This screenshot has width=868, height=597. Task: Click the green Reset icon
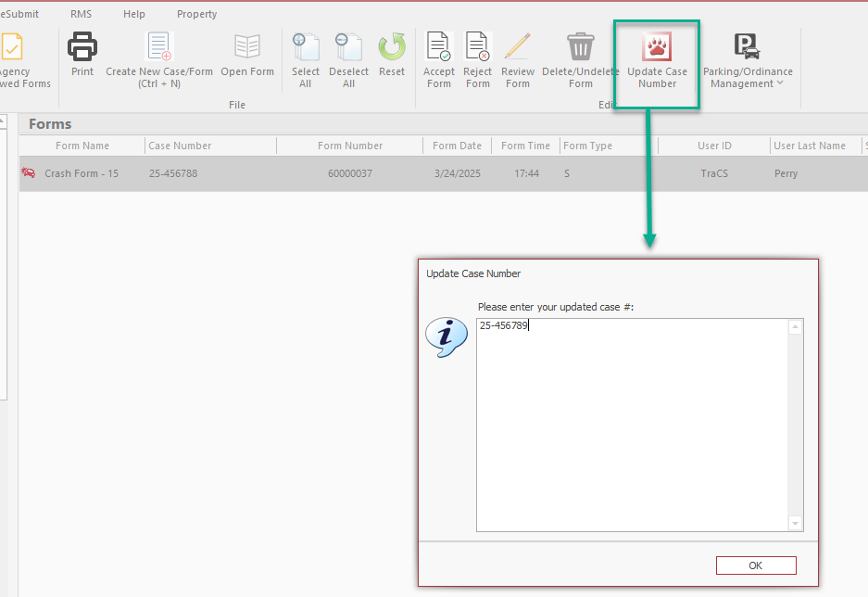click(x=392, y=48)
